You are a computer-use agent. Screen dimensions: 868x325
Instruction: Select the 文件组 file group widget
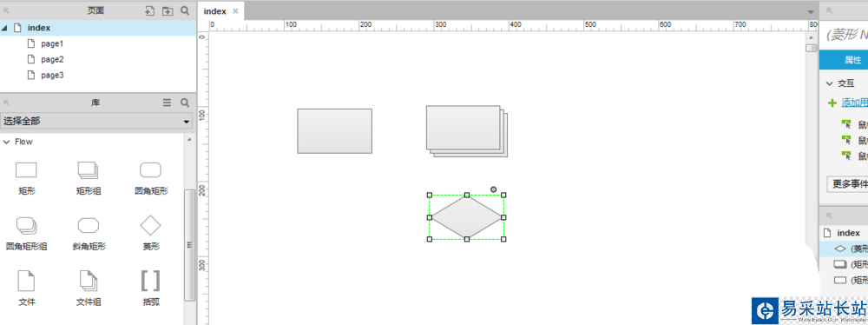(89, 289)
